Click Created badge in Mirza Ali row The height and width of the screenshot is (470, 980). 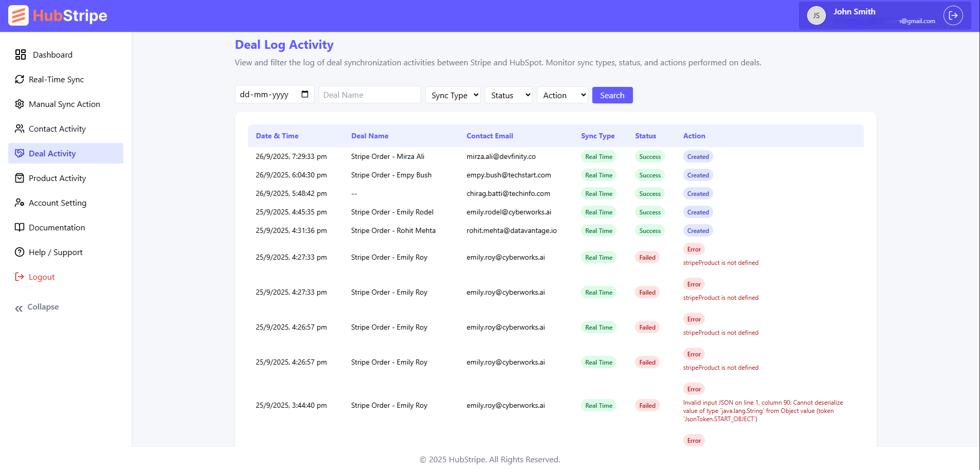pos(698,157)
